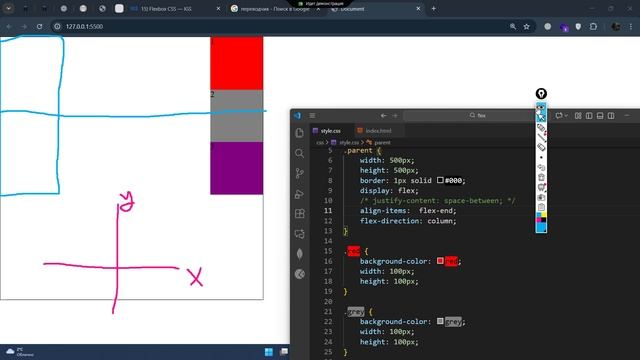
Task: Expand the style.css breadcrumb
Action: point(345,142)
